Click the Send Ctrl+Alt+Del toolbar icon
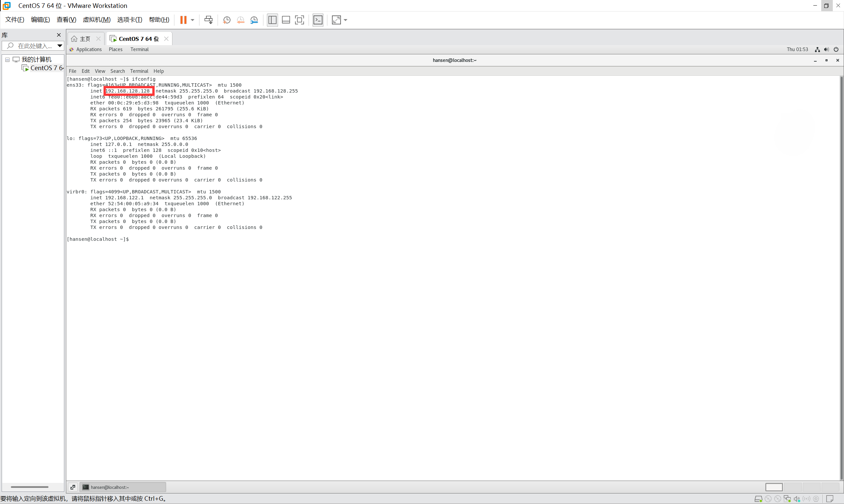 point(208,20)
